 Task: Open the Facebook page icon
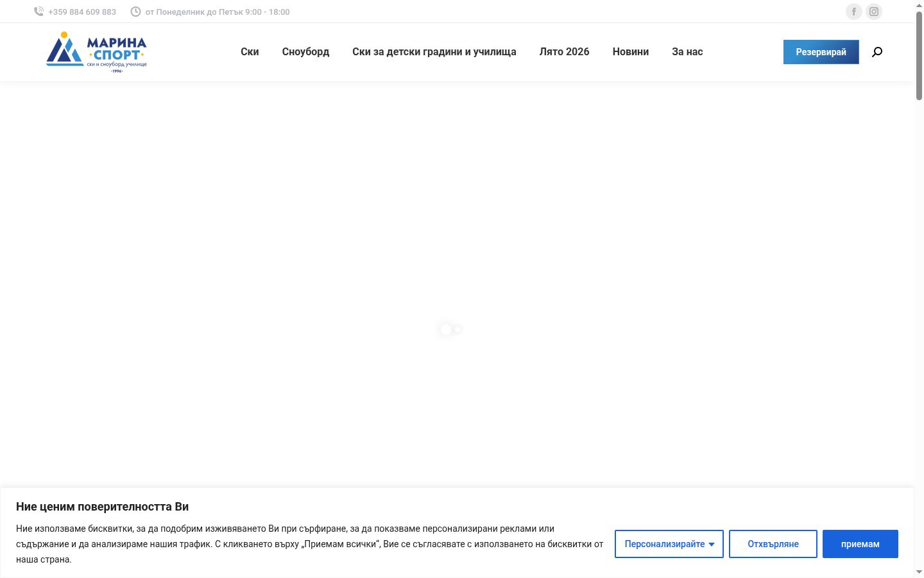pos(853,12)
